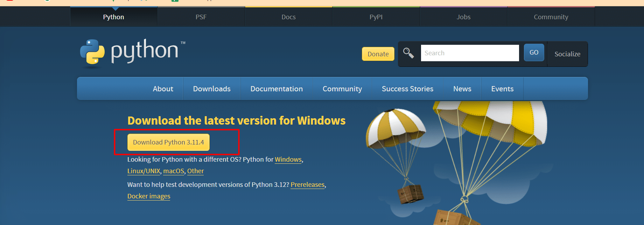Select the Community tab in top bar
Screen dimensions: 644x225
(x=551, y=17)
